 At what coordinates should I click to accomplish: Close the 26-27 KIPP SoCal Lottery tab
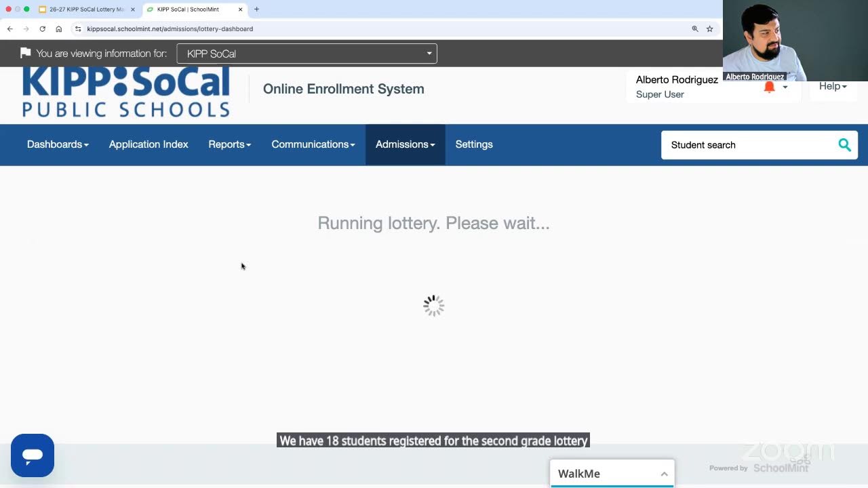point(133,9)
